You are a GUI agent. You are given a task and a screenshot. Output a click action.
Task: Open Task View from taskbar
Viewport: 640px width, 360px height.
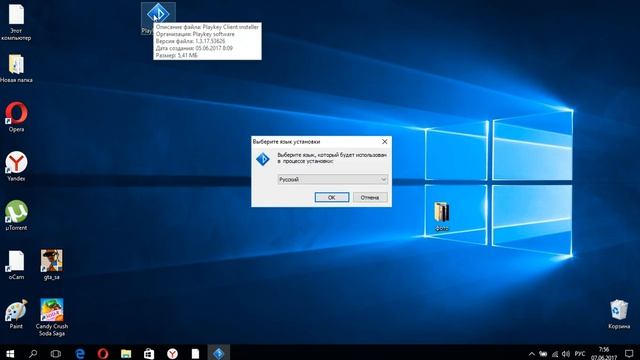click(56, 353)
